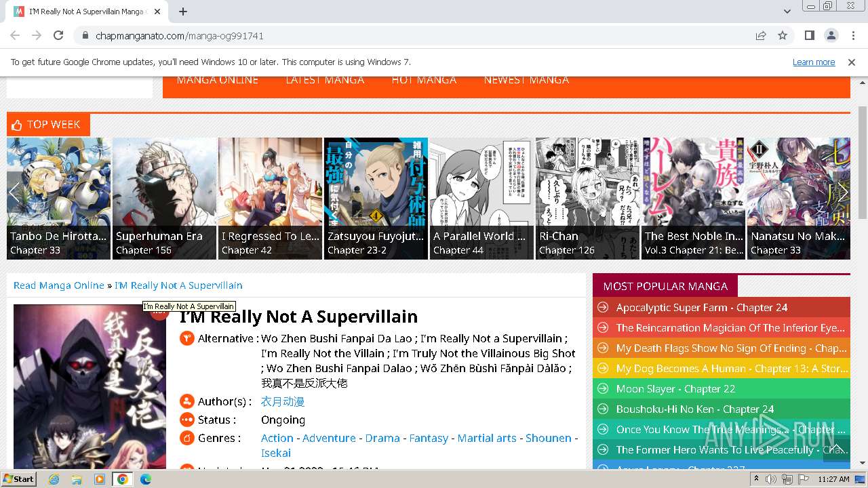Go back with browser back arrow

(15, 35)
